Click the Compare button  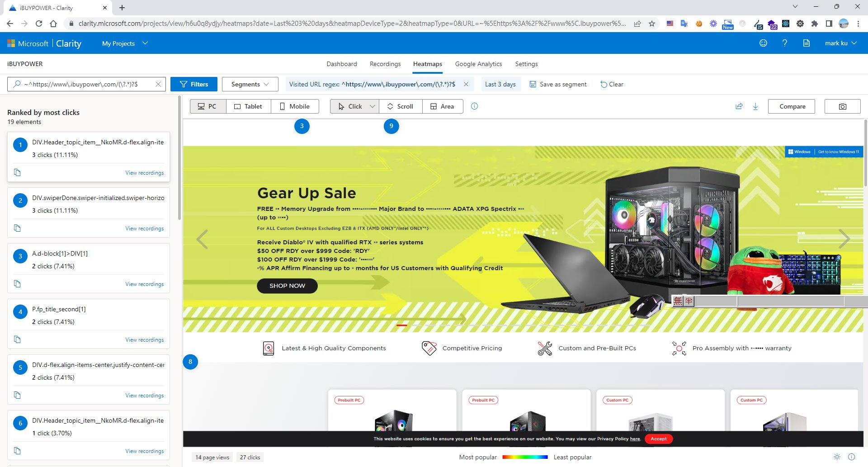point(792,106)
